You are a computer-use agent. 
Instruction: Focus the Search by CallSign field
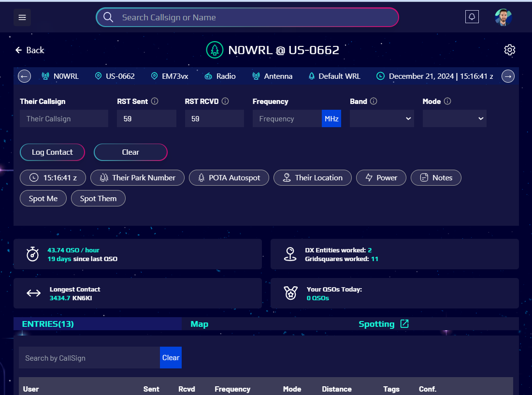(89, 358)
